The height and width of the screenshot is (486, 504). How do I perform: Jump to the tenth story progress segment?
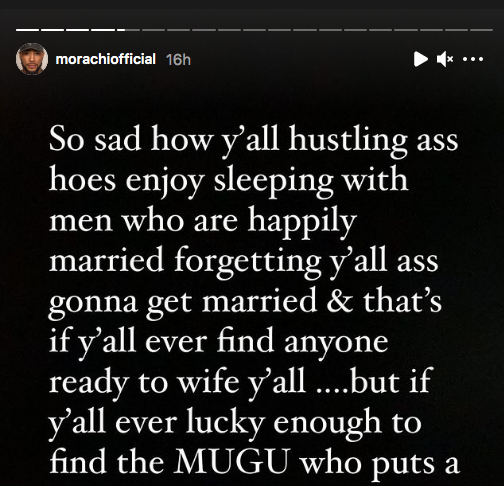[x=255, y=30]
